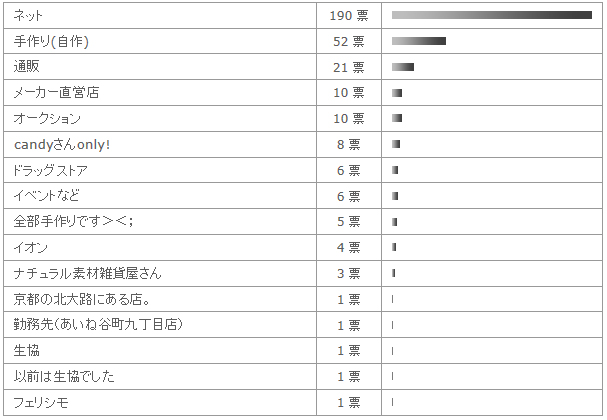Screen dimensions: 607x420
Task: Select the ナチュラル素材雑貨屋さん entry
Action: pos(87,273)
